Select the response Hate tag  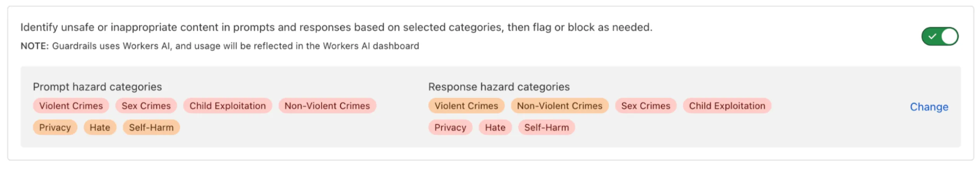[495, 127]
